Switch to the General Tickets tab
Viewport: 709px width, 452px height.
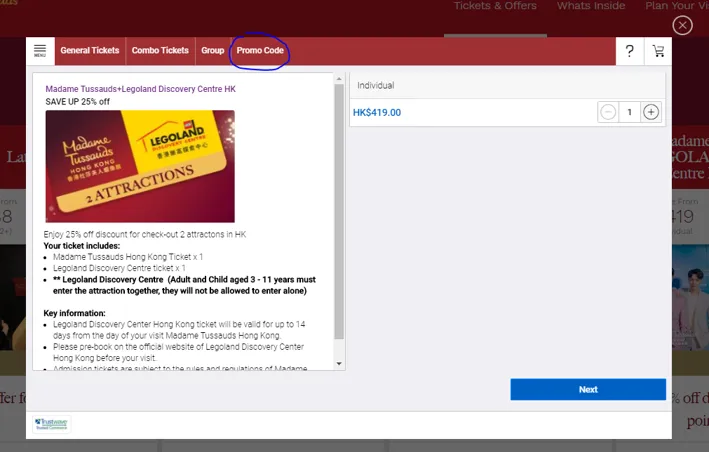pyautogui.click(x=90, y=51)
